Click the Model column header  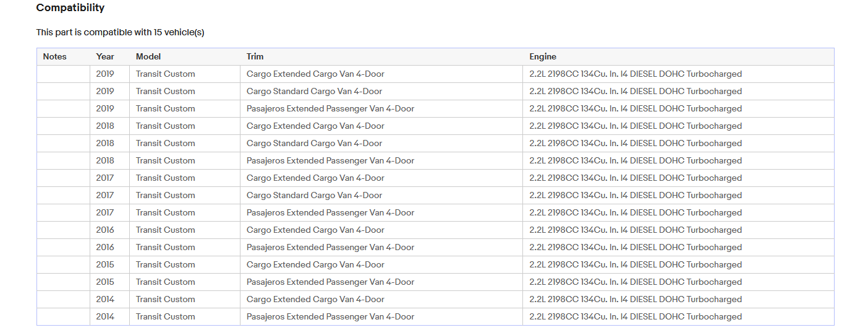(x=148, y=56)
